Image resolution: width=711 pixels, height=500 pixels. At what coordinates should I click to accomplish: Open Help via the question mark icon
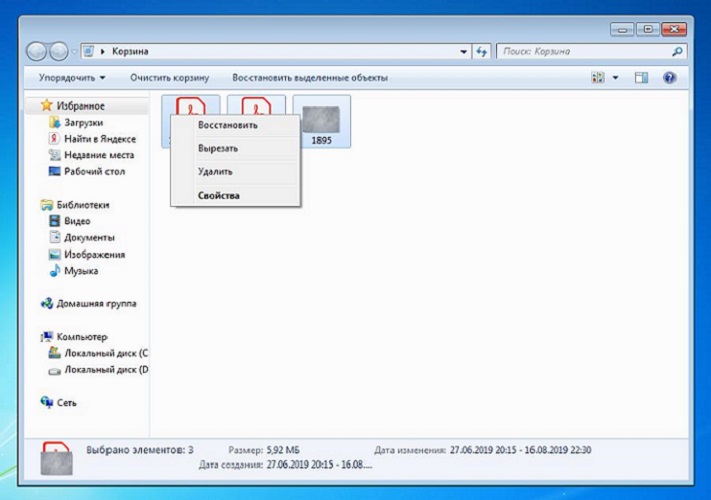(x=670, y=78)
